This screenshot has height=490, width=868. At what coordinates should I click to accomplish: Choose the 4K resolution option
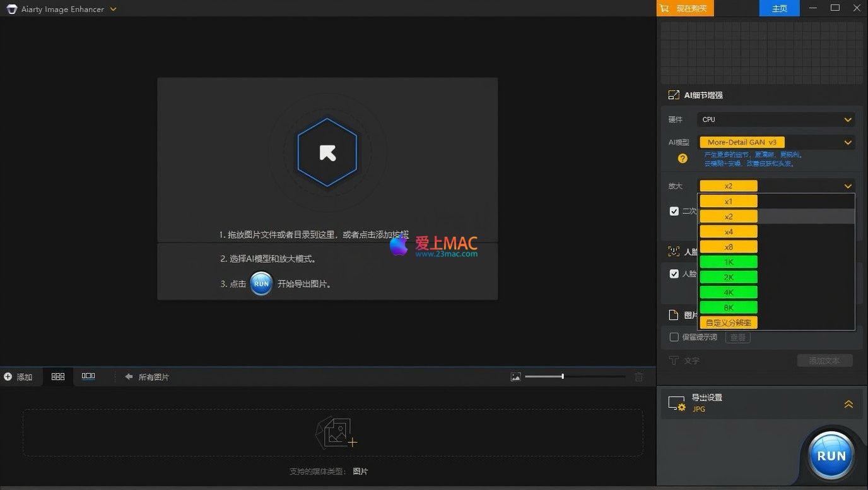point(729,292)
